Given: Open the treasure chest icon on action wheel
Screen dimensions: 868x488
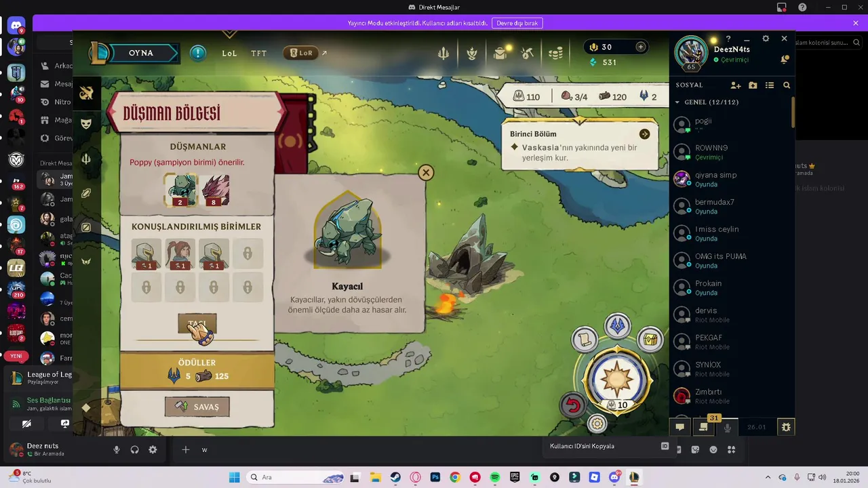Looking at the screenshot, I should (650, 339).
